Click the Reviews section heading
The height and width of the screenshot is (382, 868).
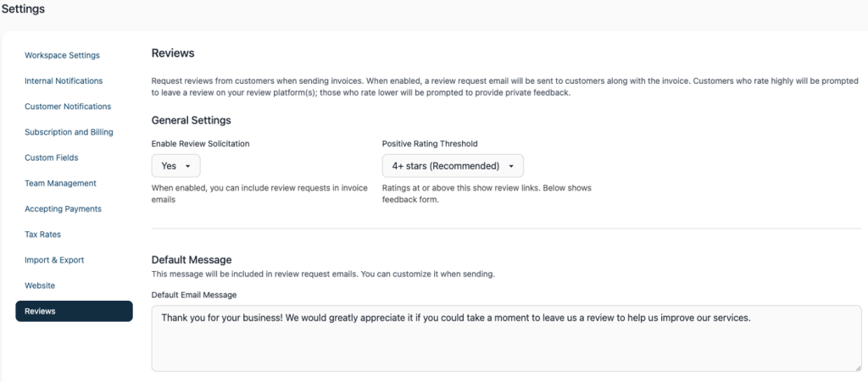tap(173, 53)
